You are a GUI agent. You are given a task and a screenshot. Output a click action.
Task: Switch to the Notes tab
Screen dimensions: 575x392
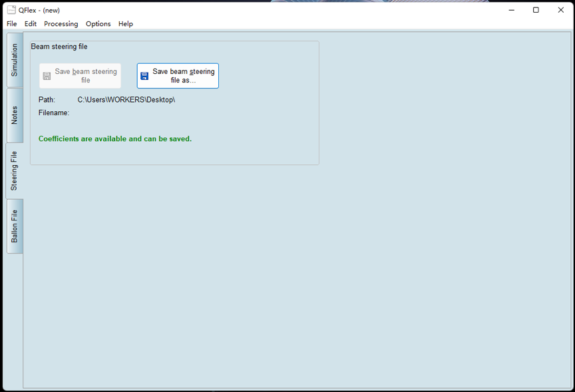pos(15,115)
